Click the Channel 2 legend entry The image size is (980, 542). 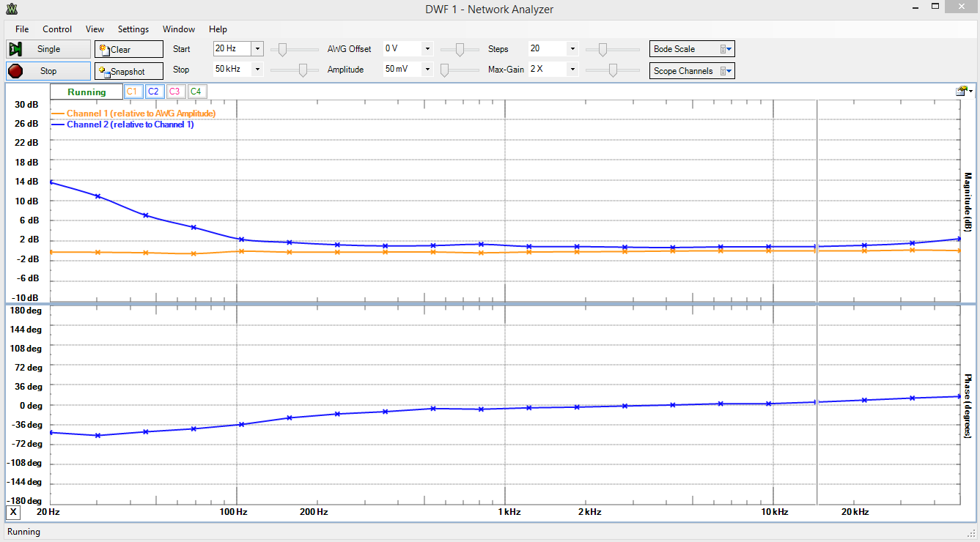click(x=123, y=125)
